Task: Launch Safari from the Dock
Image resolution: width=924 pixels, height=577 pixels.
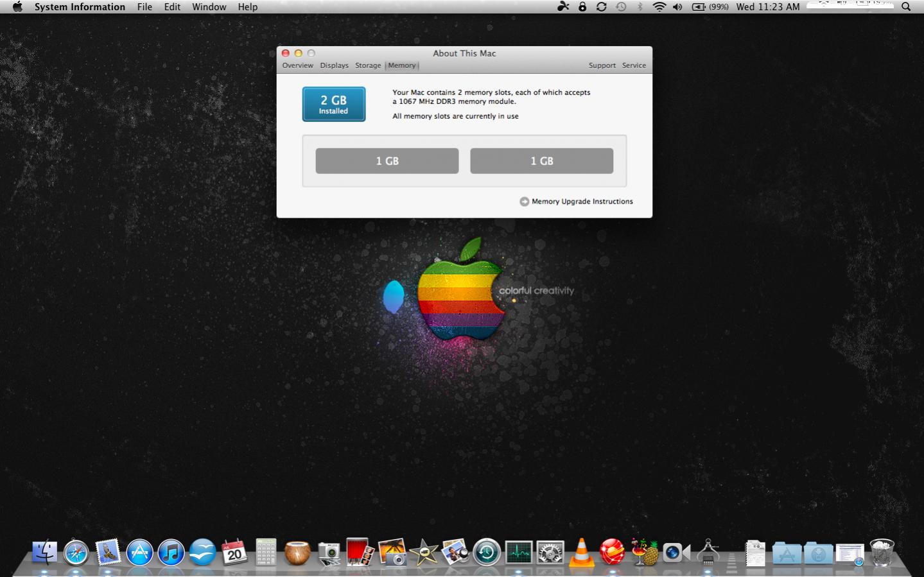Action: click(76, 553)
